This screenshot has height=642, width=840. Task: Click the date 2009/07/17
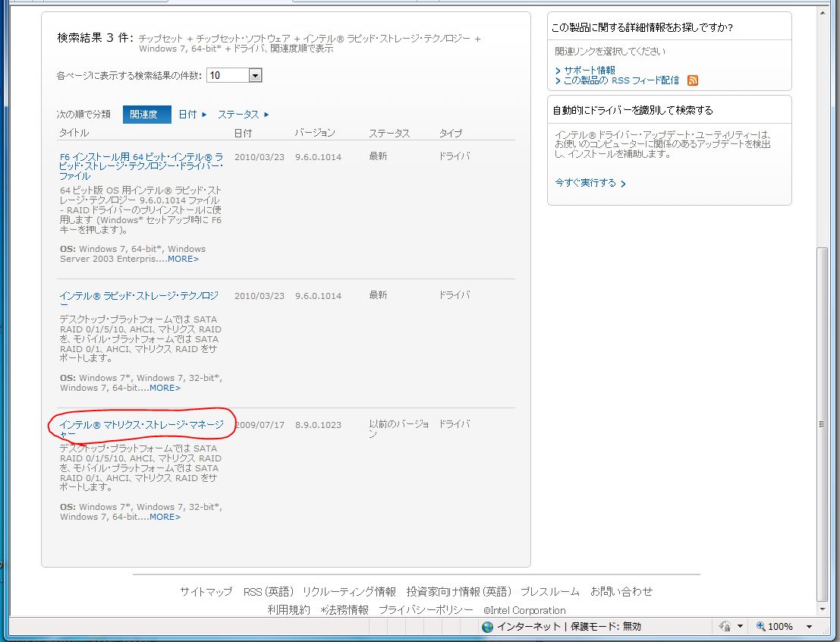[260, 425]
